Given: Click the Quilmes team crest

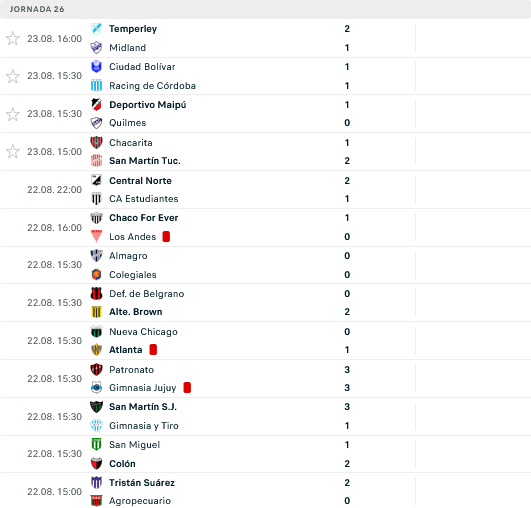Looking at the screenshot, I should 97,123.
